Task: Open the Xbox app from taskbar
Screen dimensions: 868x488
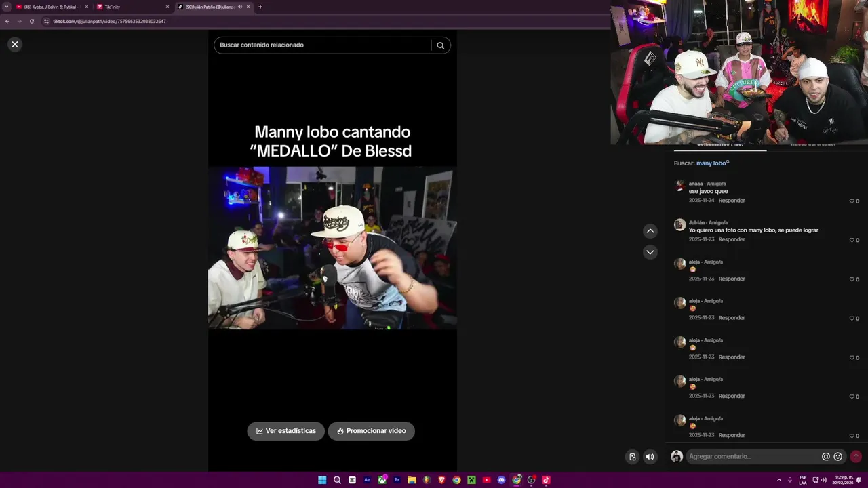Action: pyautogui.click(x=382, y=480)
